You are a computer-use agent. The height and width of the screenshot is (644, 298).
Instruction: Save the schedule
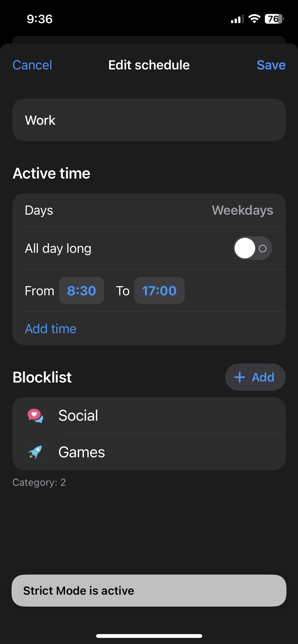(x=271, y=65)
